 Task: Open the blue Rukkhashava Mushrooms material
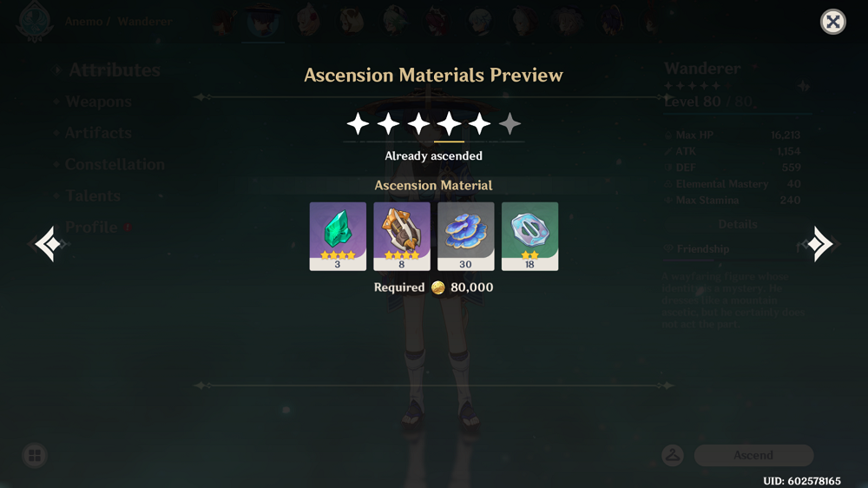tap(465, 236)
